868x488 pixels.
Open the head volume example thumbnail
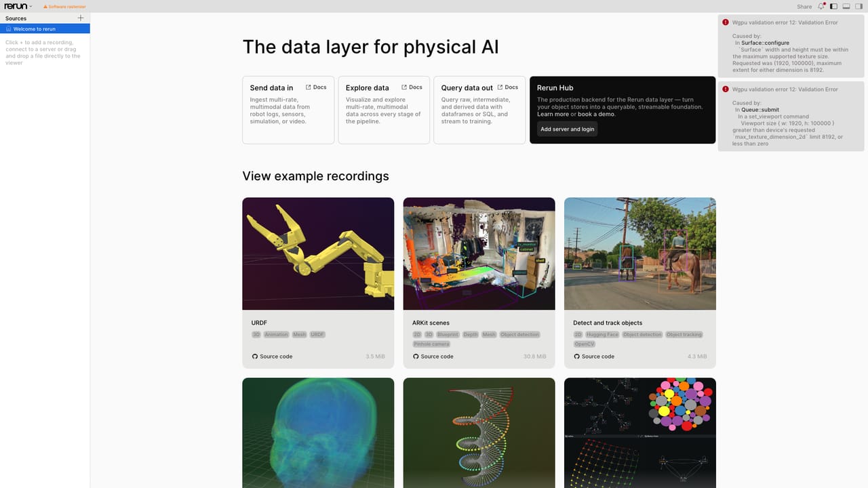click(318, 432)
